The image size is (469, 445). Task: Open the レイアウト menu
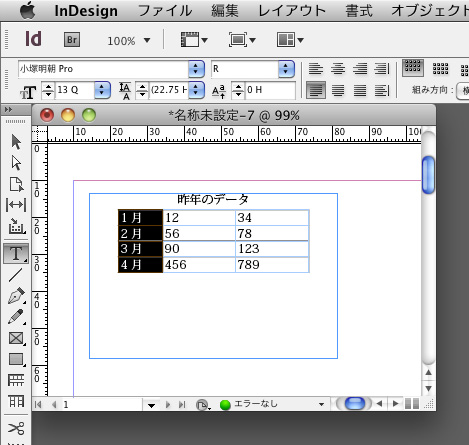click(x=292, y=11)
